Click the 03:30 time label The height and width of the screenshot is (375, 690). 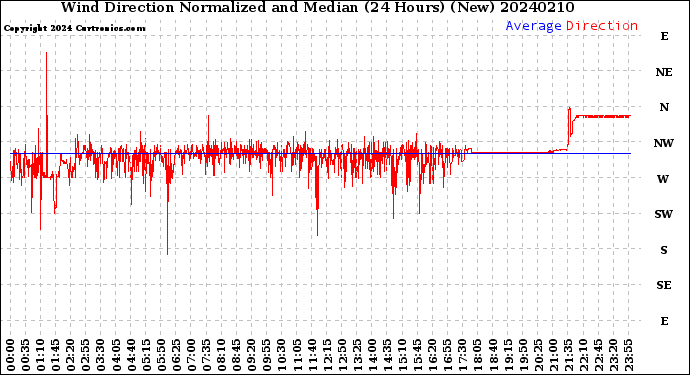(x=101, y=355)
